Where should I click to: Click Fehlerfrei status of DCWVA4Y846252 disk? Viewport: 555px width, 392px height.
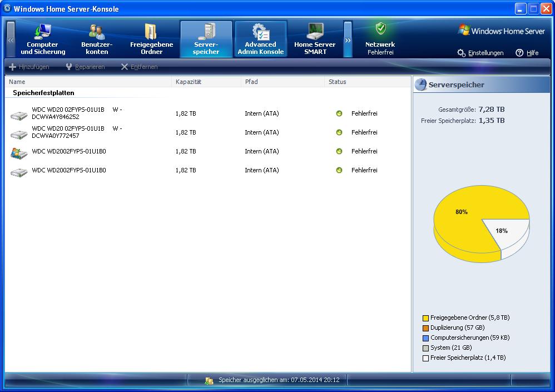point(364,113)
